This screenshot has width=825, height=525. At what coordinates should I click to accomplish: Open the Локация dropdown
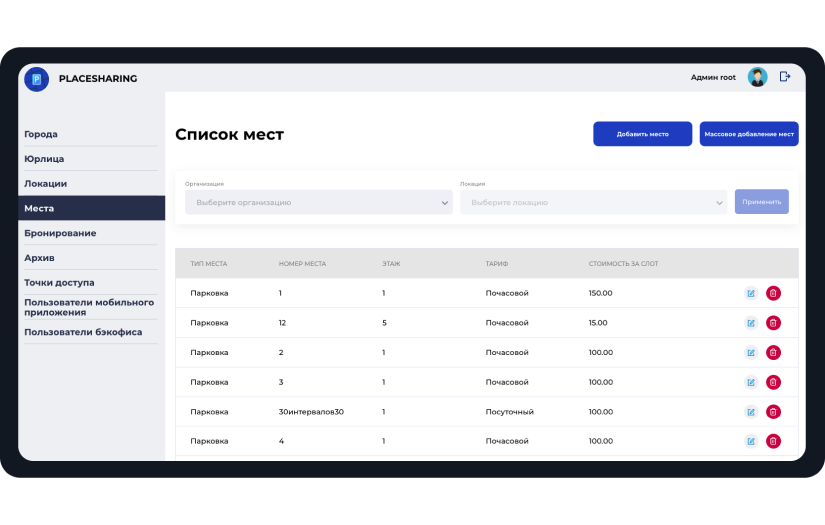pos(593,203)
